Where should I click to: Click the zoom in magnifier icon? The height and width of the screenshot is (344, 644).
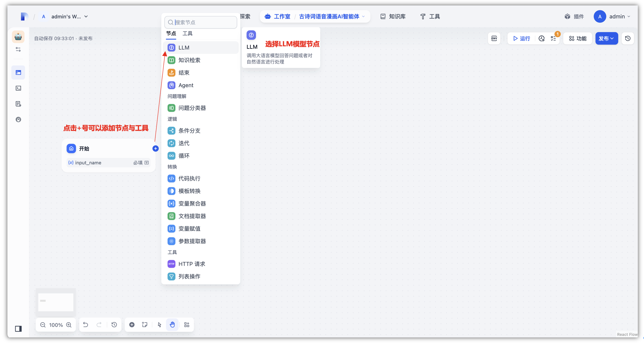pyautogui.click(x=69, y=325)
